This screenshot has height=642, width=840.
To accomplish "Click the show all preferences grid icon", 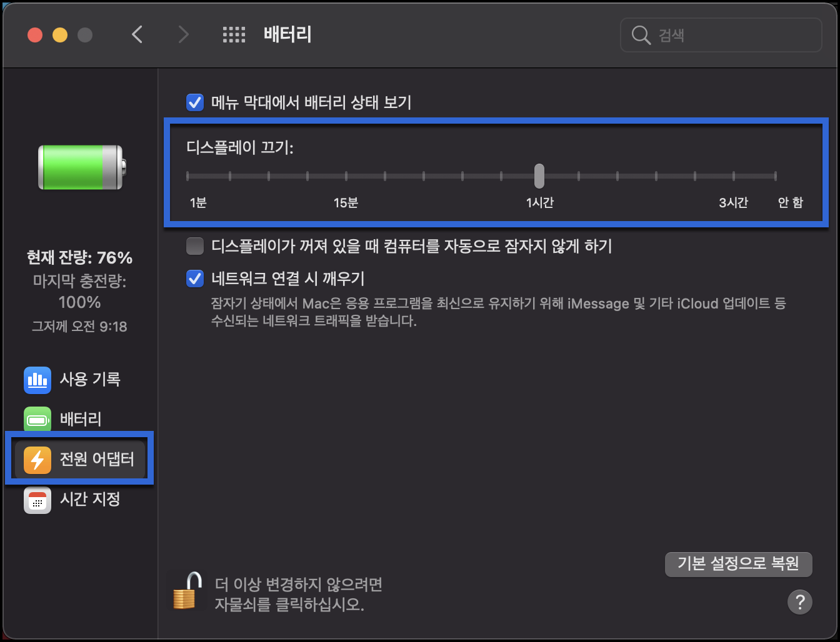I will pos(234,34).
